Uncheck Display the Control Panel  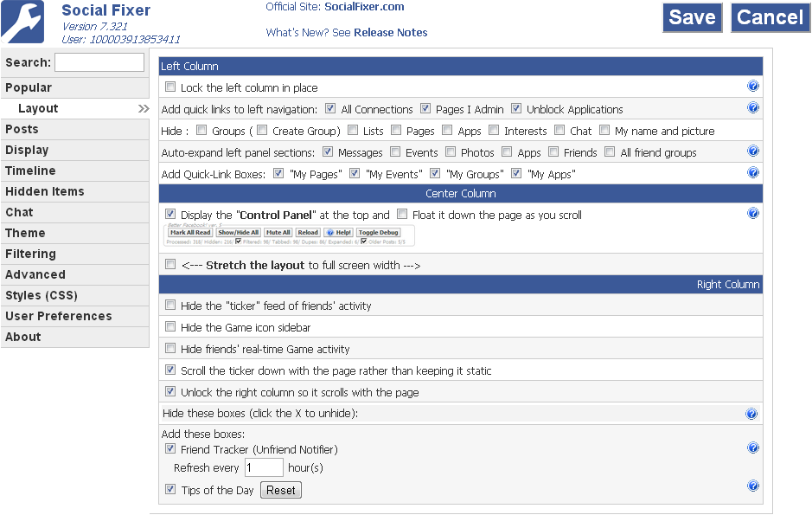pyautogui.click(x=169, y=214)
